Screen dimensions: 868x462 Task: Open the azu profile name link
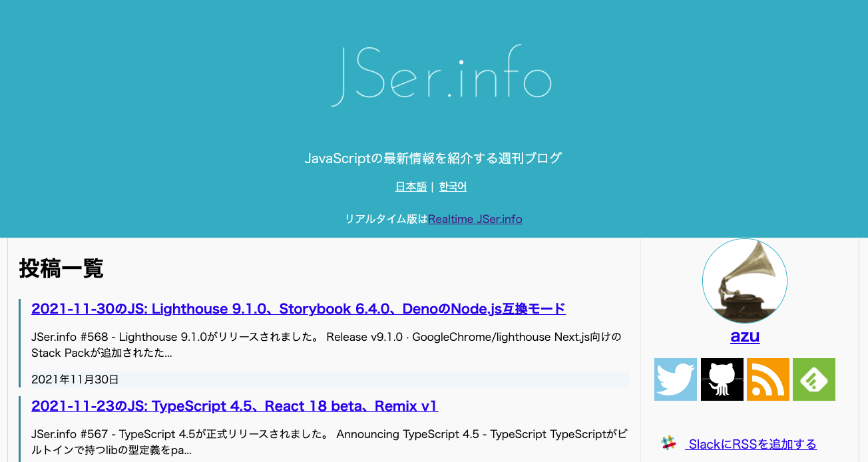click(745, 336)
